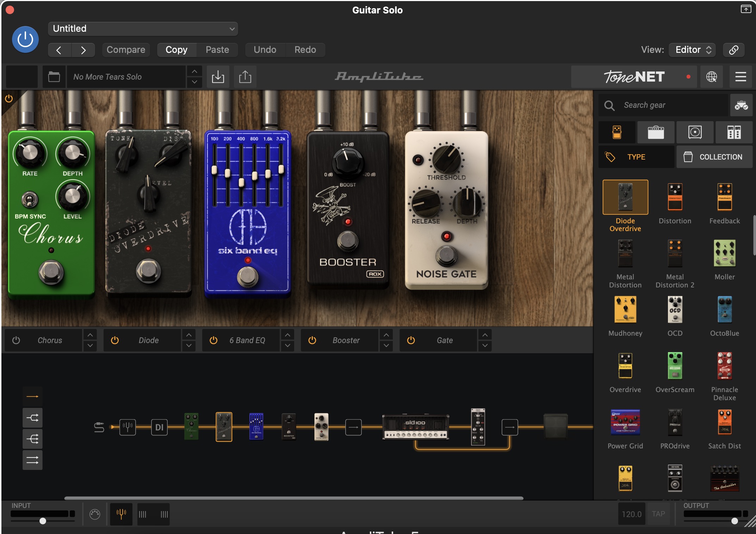
Task: Select the OverScream pedal thumbnail
Action: [x=675, y=365]
